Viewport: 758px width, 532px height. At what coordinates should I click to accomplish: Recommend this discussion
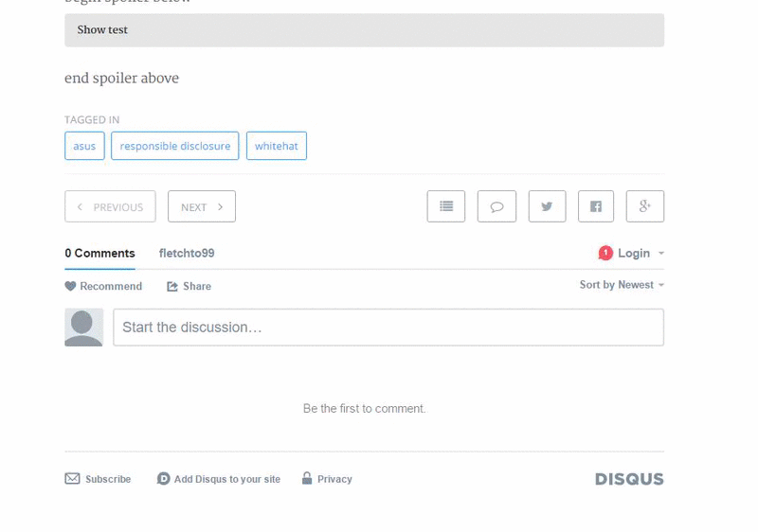tap(103, 286)
